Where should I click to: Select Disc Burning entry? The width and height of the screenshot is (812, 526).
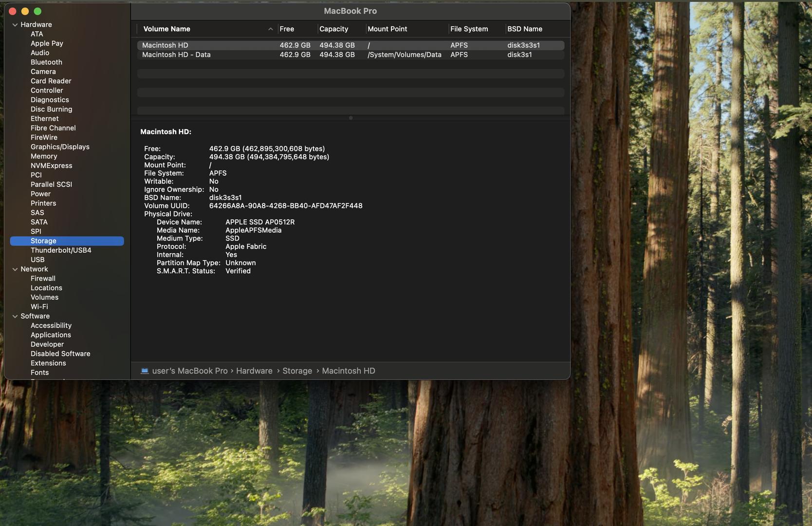(x=51, y=109)
